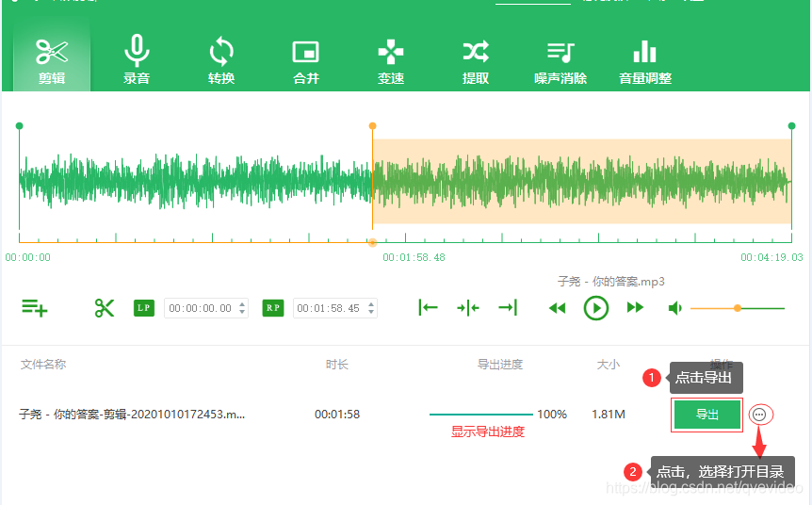Click the RP right point button
This screenshot has height=505, width=812.
coord(273,308)
